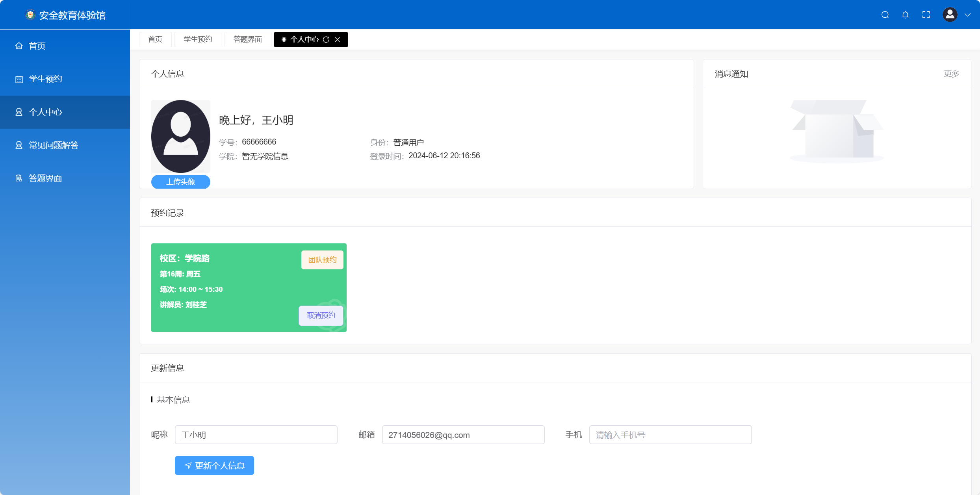This screenshot has width=980, height=495.
Task: Close the 个人中心 tab
Action: [338, 39]
